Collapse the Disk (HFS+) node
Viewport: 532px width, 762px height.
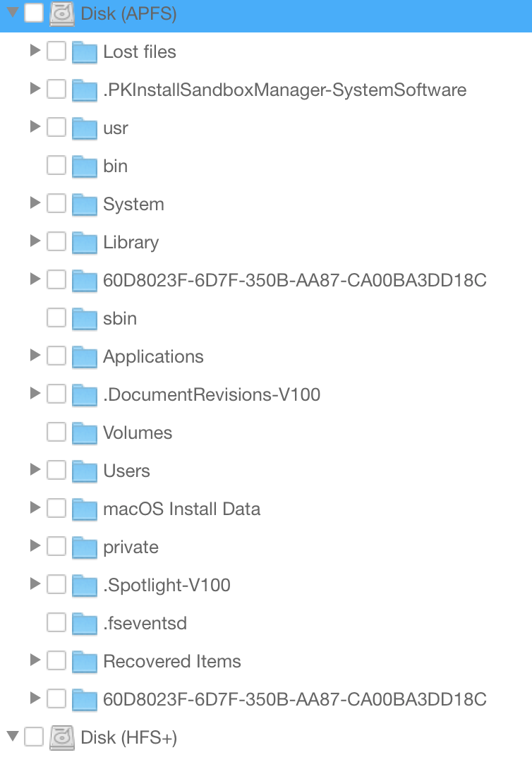tap(12, 737)
